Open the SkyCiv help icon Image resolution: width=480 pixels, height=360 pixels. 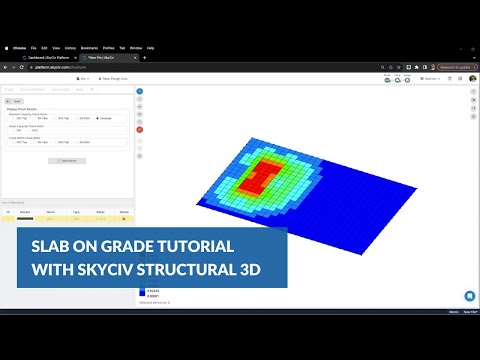tap(450, 79)
